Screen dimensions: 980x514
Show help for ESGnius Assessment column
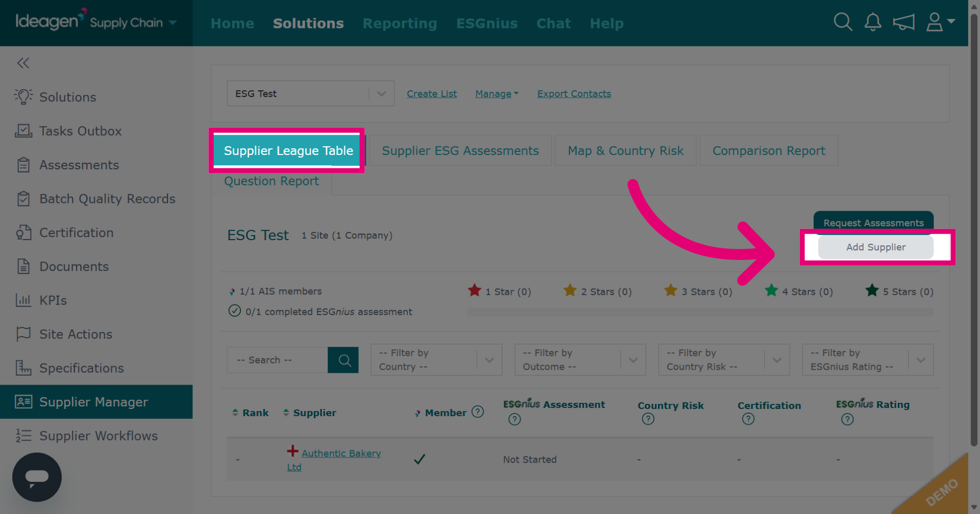pyautogui.click(x=514, y=419)
